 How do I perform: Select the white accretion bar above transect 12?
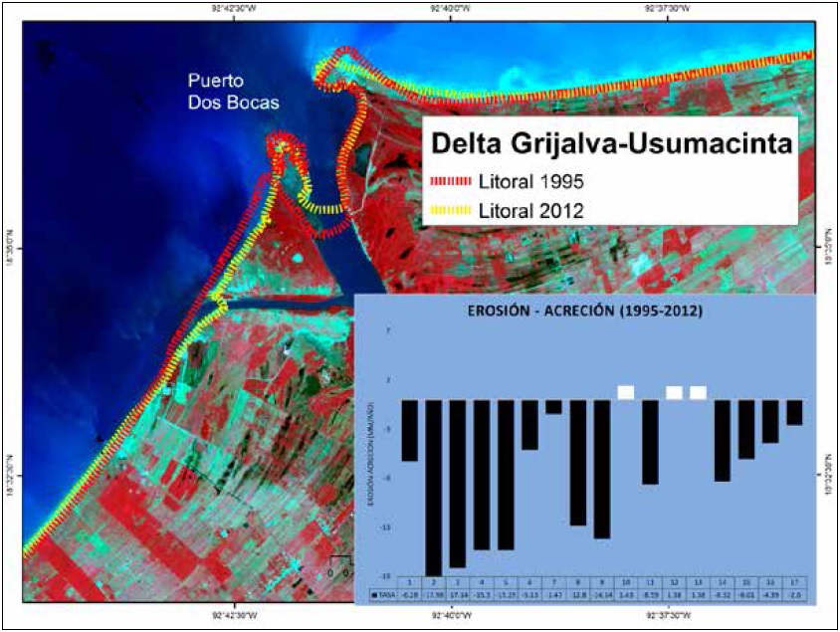tap(676, 389)
